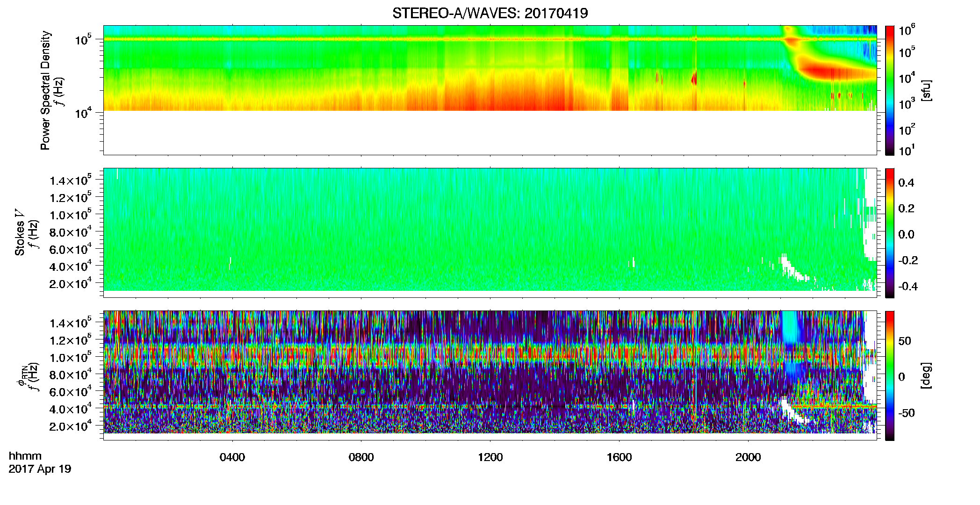Click the [deg] unit label
Image resolution: width=980 pixels, height=505 pixels.
pyautogui.click(x=926, y=375)
